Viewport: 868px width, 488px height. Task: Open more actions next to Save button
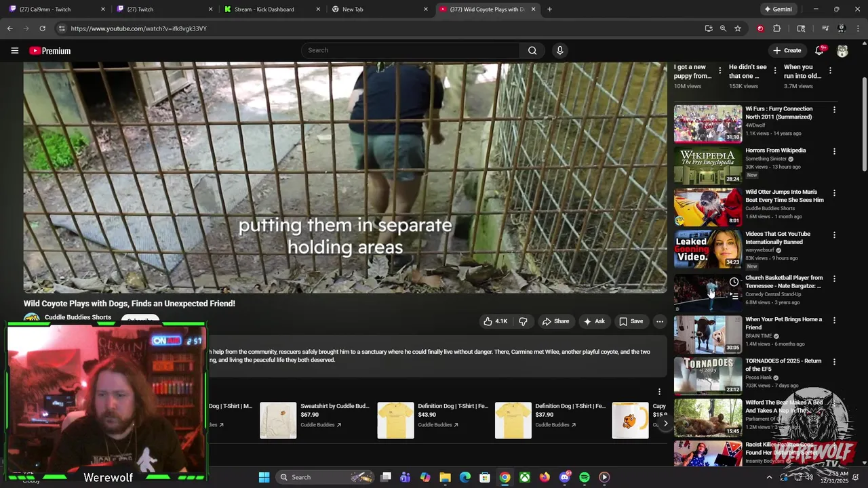pyautogui.click(x=660, y=321)
